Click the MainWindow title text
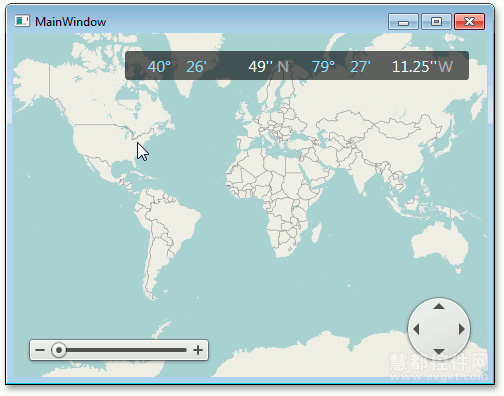Screen dimensions: 504x396 pos(71,22)
